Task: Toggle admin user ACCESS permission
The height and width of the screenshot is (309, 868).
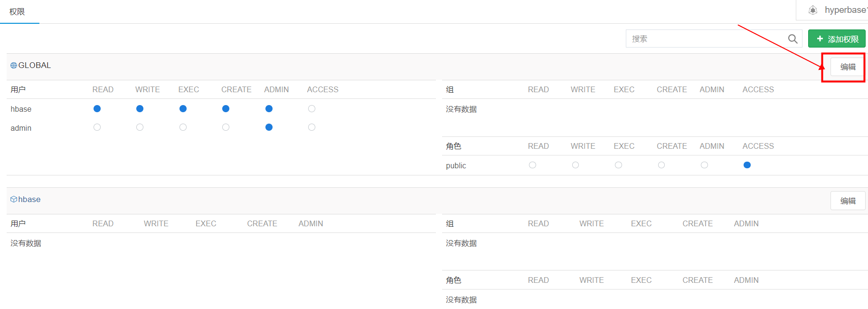Action: (311, 127)
